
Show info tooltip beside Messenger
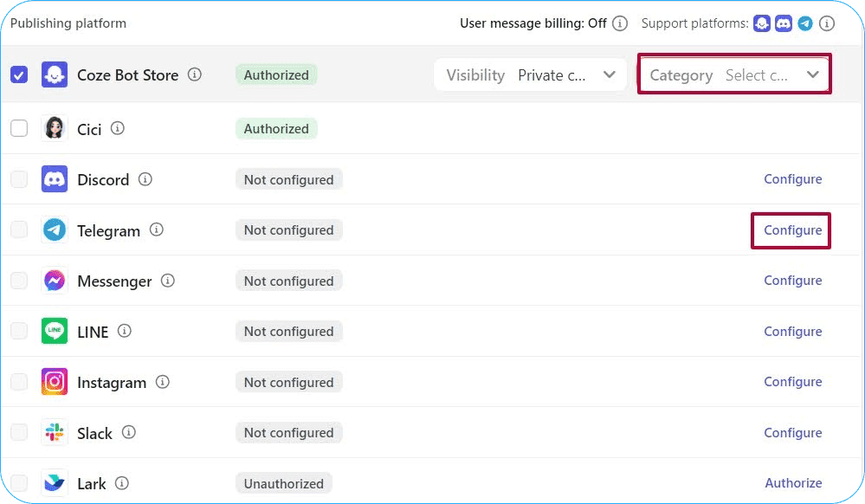(167, 281)
